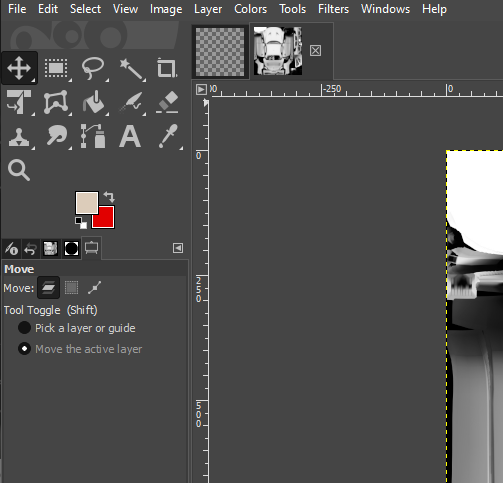Viewport: 503px width, 483px height.
Task: Select the Rectangle Select tool
Action: [x=56, y=68]
